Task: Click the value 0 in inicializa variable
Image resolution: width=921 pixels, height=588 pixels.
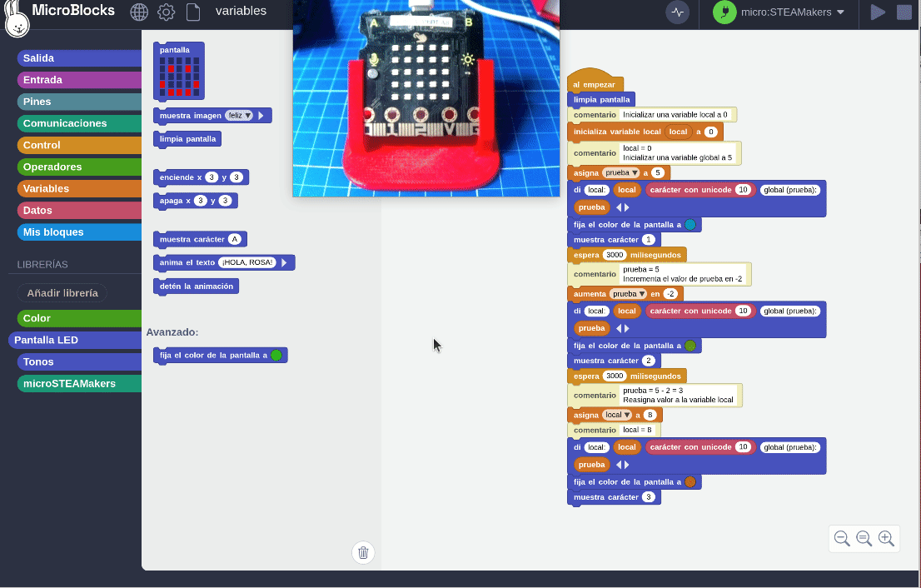Action: 710,132
